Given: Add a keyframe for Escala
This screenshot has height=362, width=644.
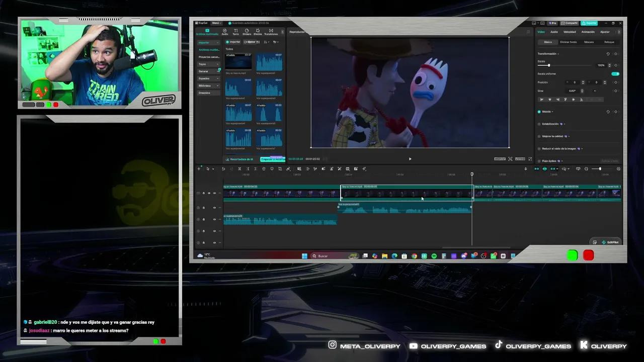Looking at the screenshot, I should click(616, 65).
